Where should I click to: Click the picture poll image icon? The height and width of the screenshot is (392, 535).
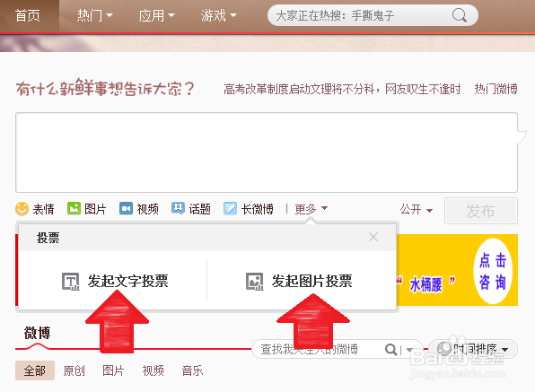click(255, 282)
